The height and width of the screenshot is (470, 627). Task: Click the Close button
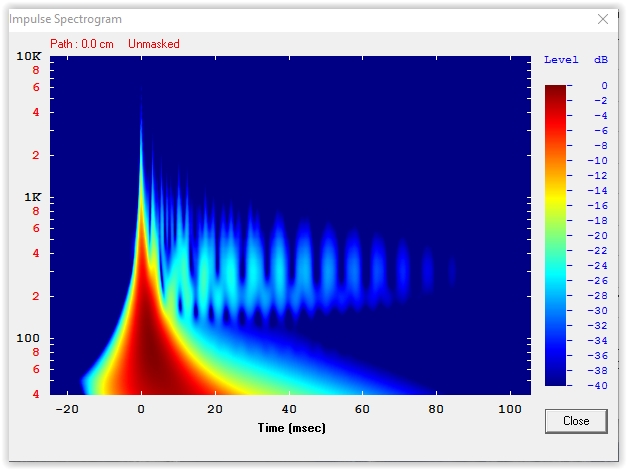point(576,421)
